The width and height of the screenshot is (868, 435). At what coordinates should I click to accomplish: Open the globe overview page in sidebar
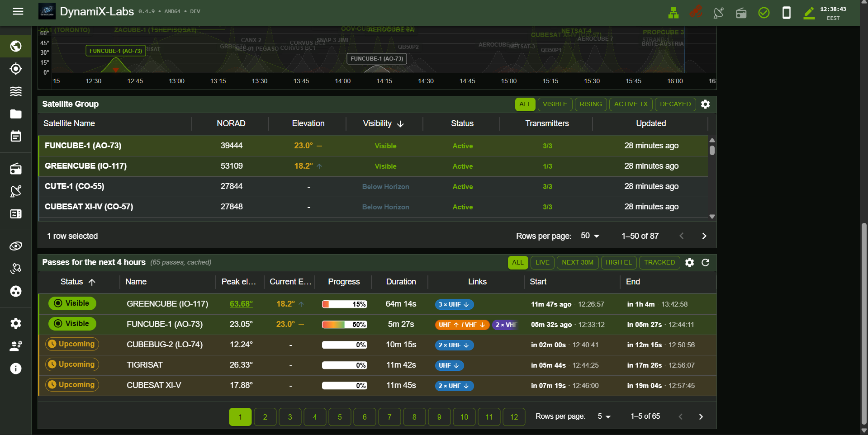pyautogui.click(x=16, y=46)
